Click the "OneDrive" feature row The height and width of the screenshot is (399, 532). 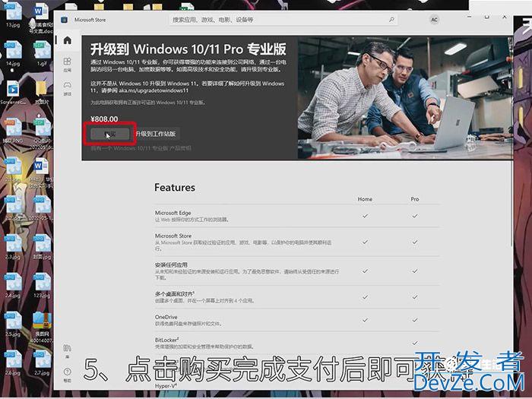(297, 320)
